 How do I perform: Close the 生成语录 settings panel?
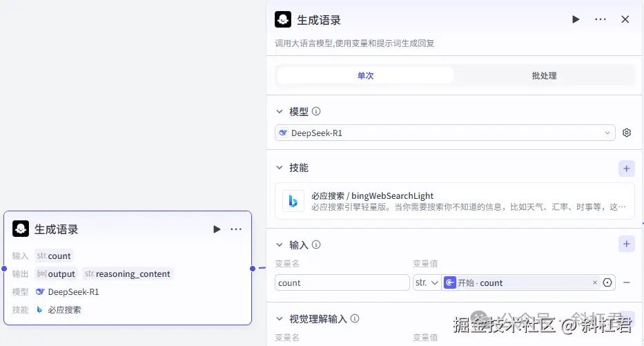[x=625, y=19]
